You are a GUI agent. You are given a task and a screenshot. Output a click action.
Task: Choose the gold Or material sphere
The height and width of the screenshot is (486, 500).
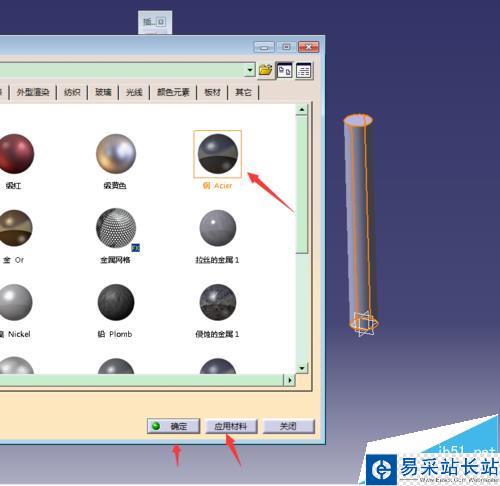15,228
